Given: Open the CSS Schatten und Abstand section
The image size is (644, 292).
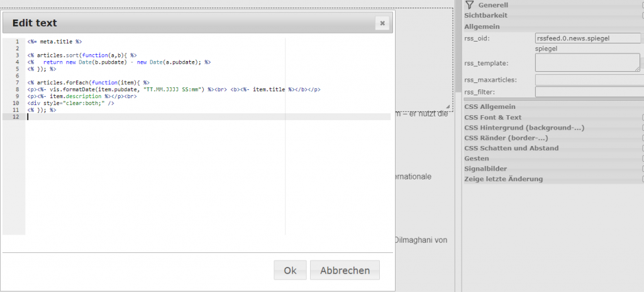Looking at the screenshot, I should click(511, 148).
